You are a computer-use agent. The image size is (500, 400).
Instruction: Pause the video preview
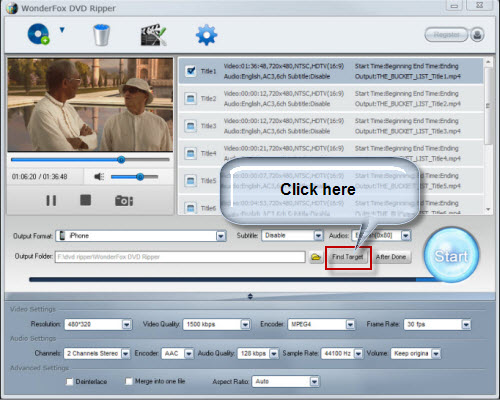tap(51, 200)
